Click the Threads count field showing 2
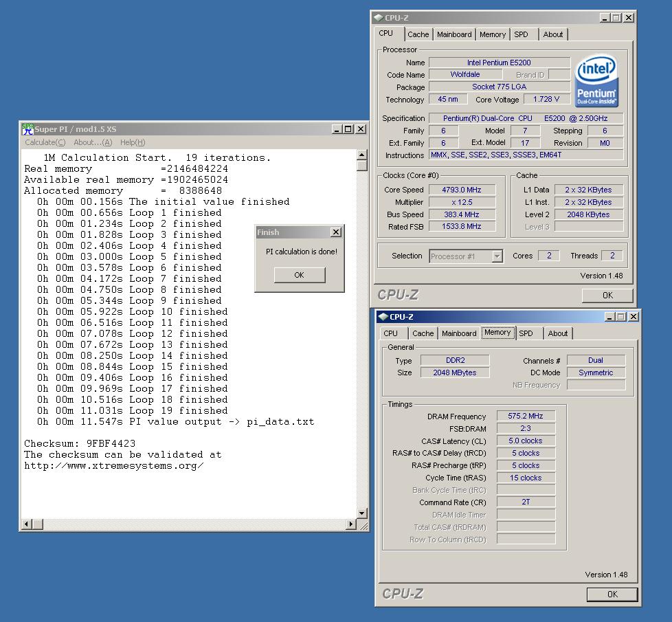The height and width of the screenshot is (622, 672). (x=612, y=256)
